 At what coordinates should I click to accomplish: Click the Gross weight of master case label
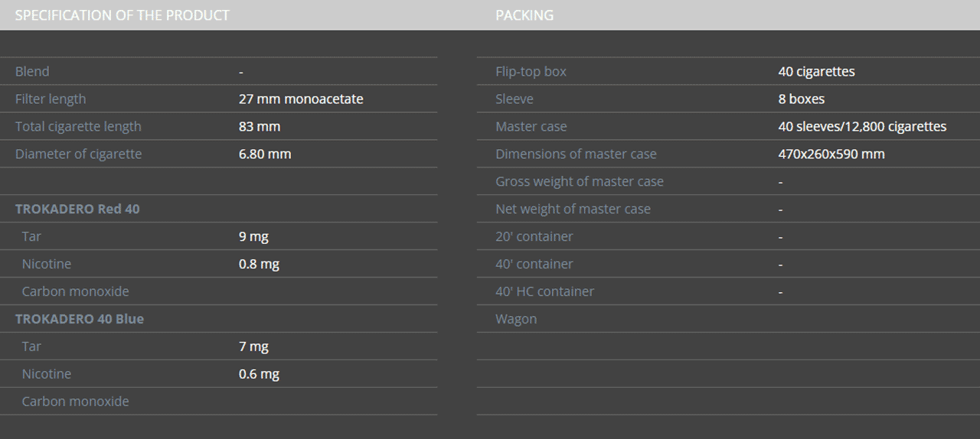pos(580,182)
